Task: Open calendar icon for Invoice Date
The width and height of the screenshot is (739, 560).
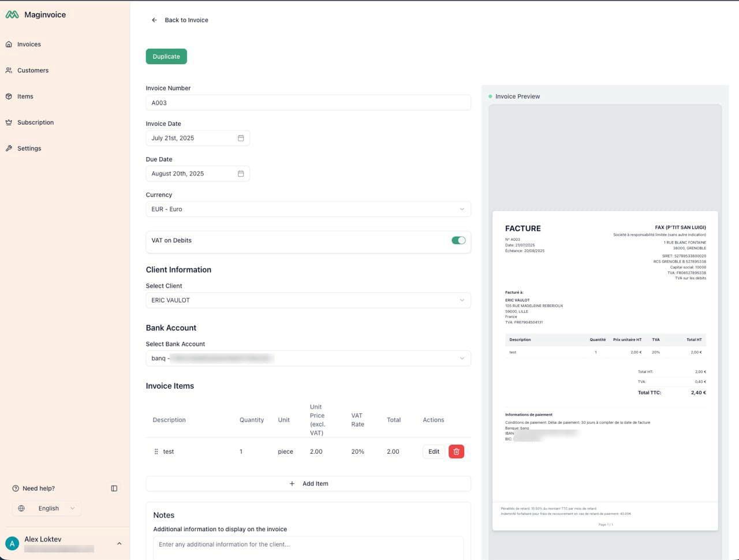Action: (x=241, y=138)
